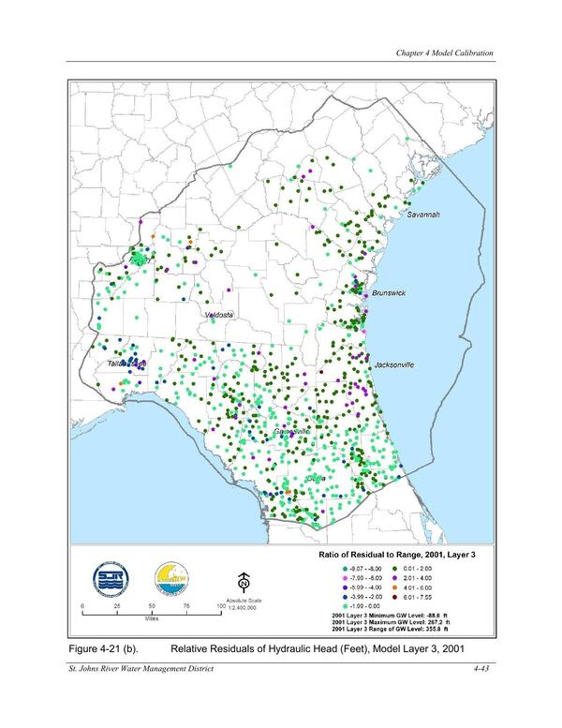Click the north arrow compass symbol

tap(244, 582)
